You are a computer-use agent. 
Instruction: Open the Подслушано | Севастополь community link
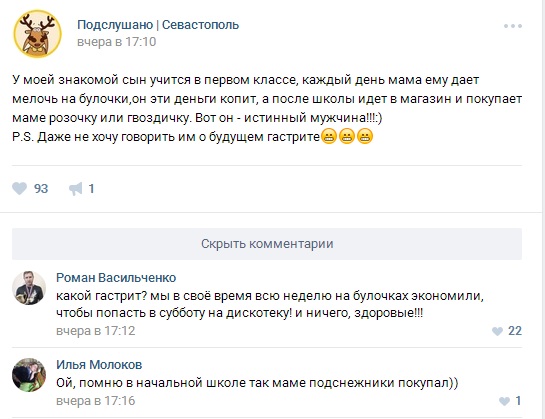click(x=158, y=25)
